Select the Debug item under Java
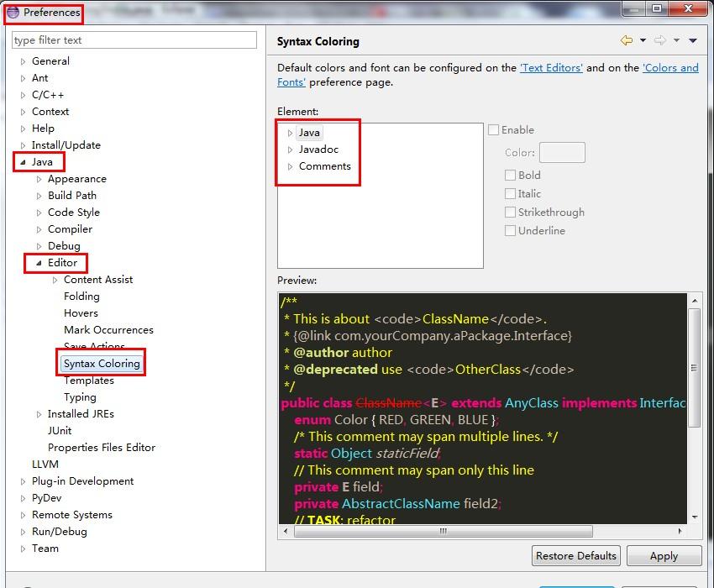Image resolution: width=714 pixels, height=588 pixels. tap(64, 246)
